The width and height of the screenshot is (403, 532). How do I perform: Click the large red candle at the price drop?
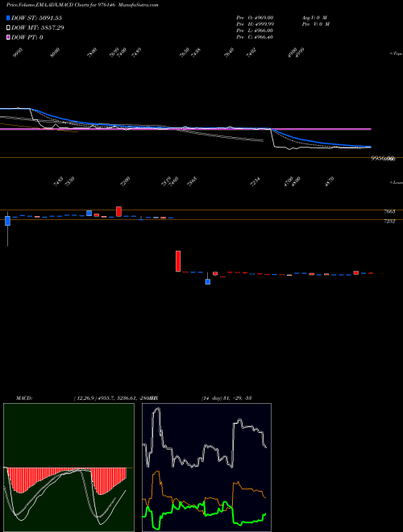click(178, 261)
